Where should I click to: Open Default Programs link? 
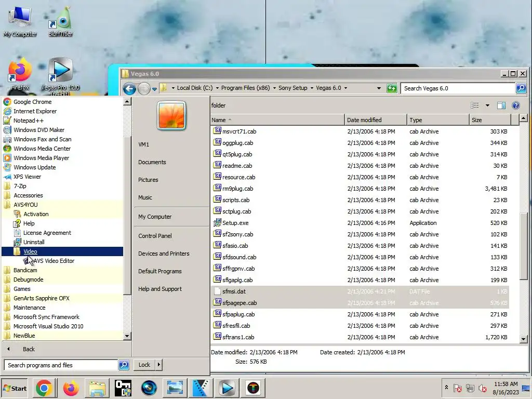[x=160, y=271]
